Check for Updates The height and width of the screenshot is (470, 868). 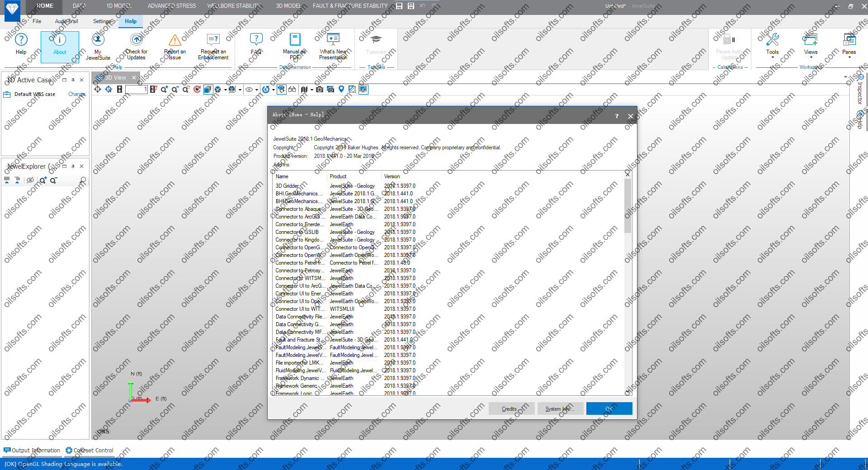point(136,47)
